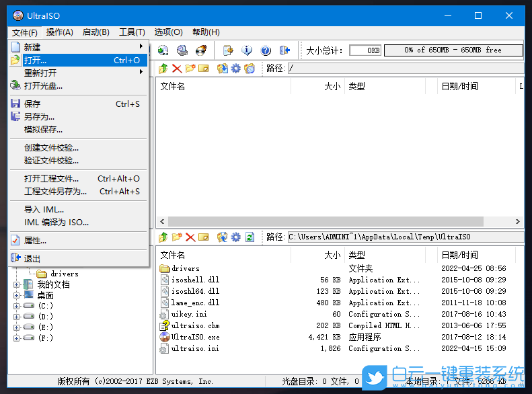The width and height of the screenshot is (532, 394).
Task: Choose 验证文件校验... menu entry
Action: pos(79,161)
